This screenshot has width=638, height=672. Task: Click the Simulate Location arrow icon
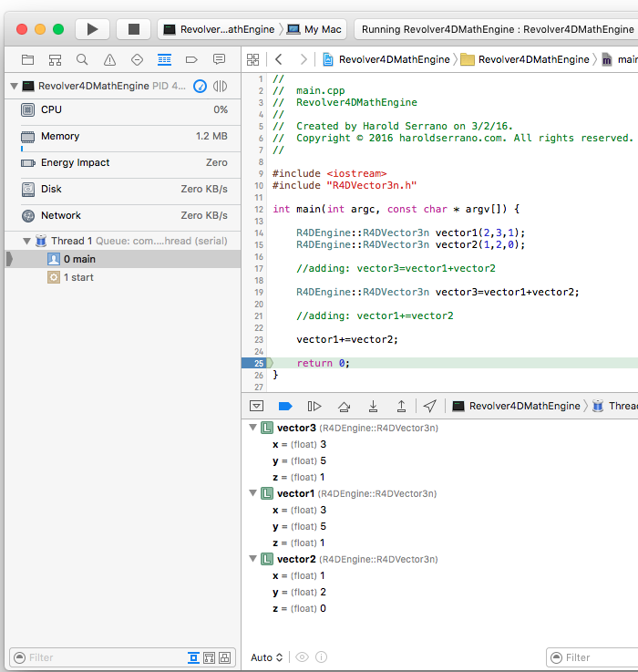(x=430, y=406)
